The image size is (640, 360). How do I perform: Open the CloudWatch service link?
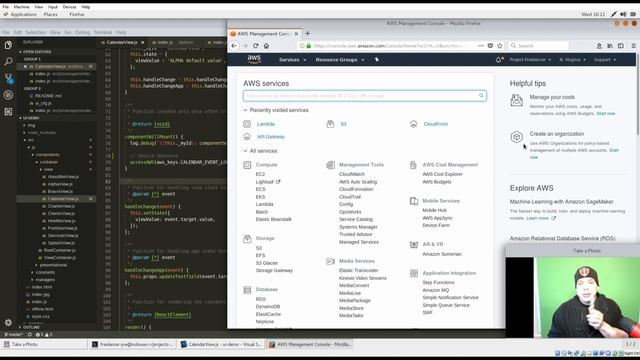coord(352,174)
